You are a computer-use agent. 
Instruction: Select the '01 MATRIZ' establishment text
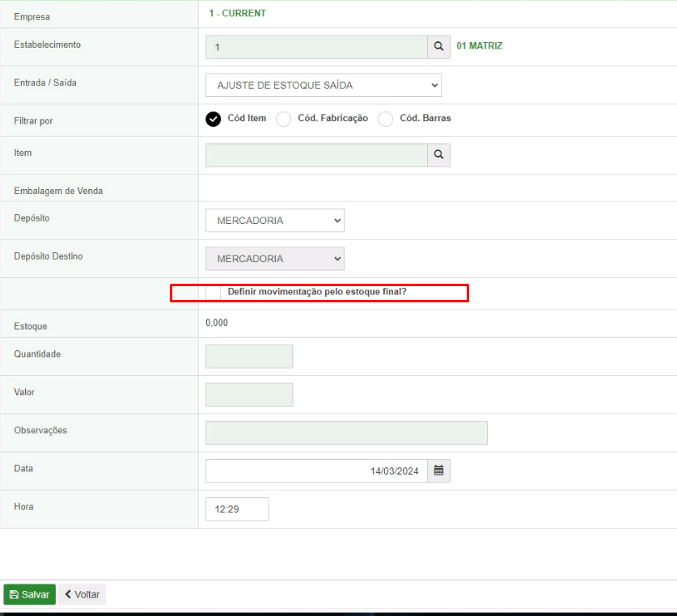[x=480, y=46]
